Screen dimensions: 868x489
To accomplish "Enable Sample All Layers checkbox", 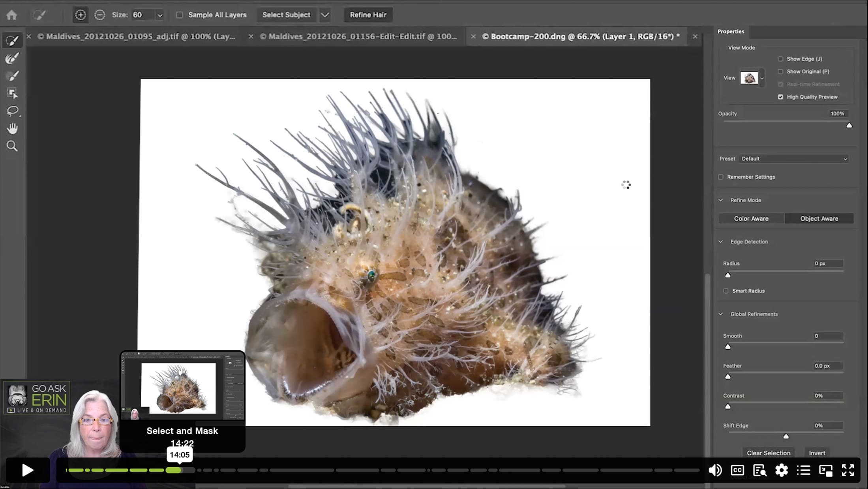I will [180, 15].
